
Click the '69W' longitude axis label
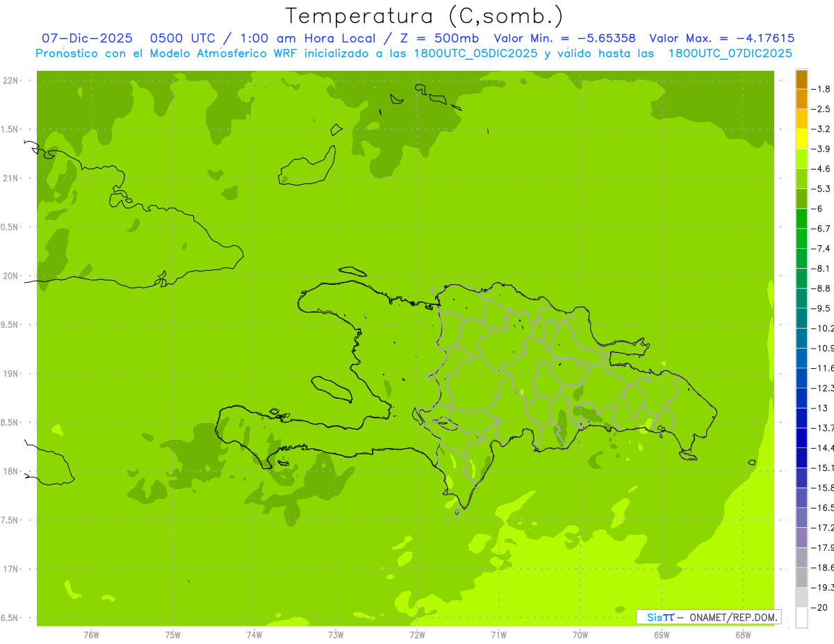tap(662, 634)
